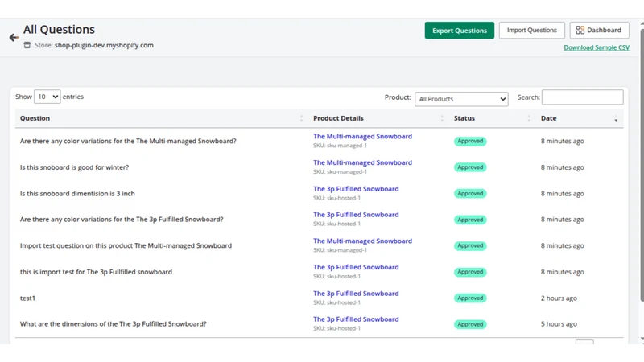Click the back arrow beside All Questions

[x=14, y=37]
